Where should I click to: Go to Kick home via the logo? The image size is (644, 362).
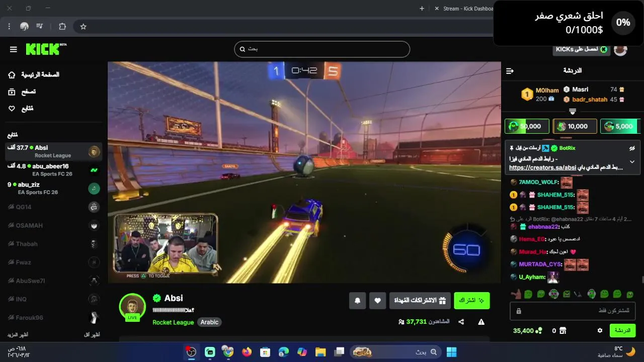point(46,49)
